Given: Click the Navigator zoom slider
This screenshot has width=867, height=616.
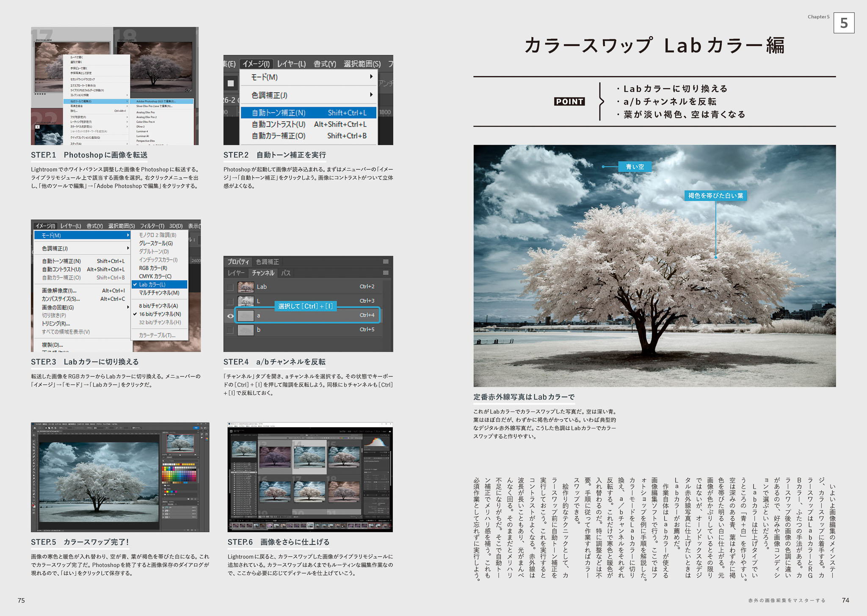Looking at the screenshot, I should (180, 455).
